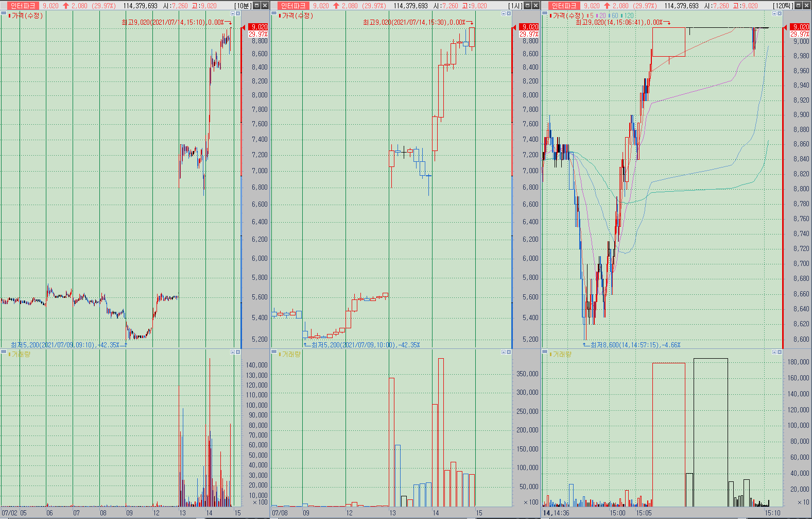Select the 20 moving average legend
The height and width of the screenshot is (519, 812).
pyautogui.click(x=601, y=15)
